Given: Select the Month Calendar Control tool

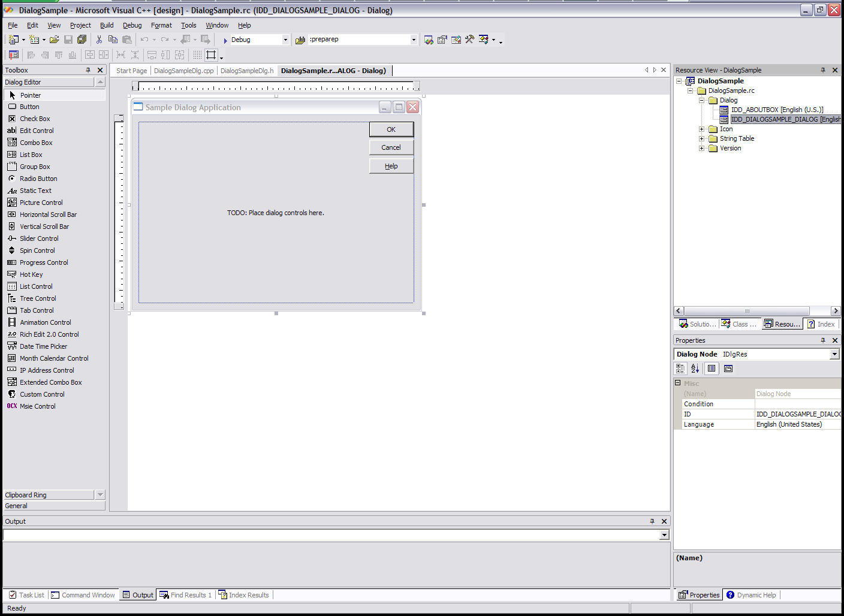Looking at the screenshot, I should (55, 358).
